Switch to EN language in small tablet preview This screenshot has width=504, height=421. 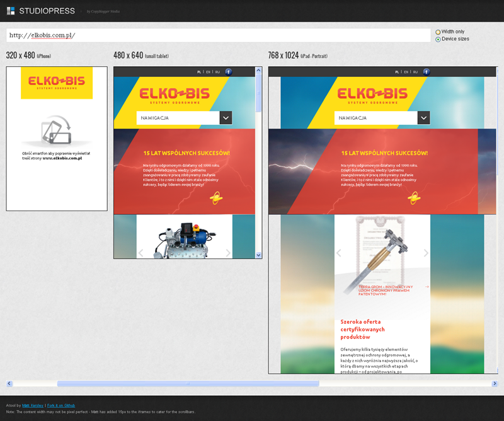click(x=208, y=72)
